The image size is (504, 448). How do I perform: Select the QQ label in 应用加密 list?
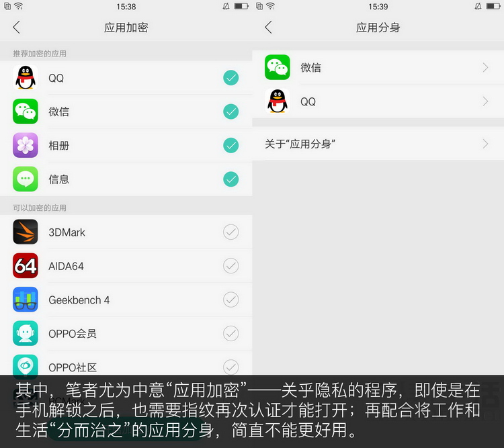[56, 78]
